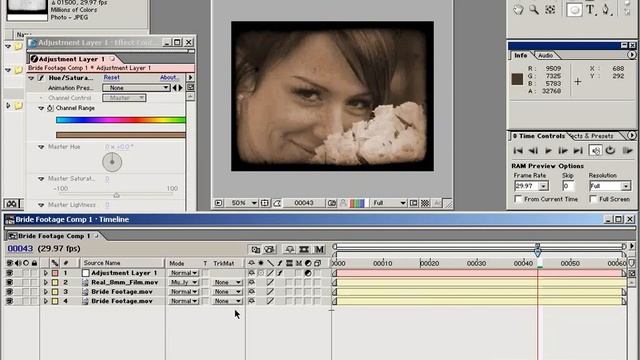Open the Animation Presets dropdown
The width and height of the screenshot is (640, 360).
(136, 88)
